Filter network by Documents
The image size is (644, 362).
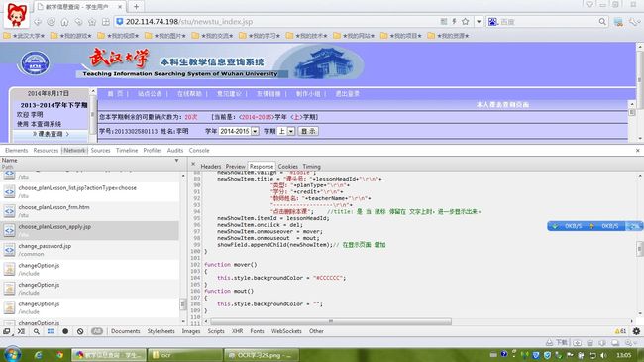point(126,331)
